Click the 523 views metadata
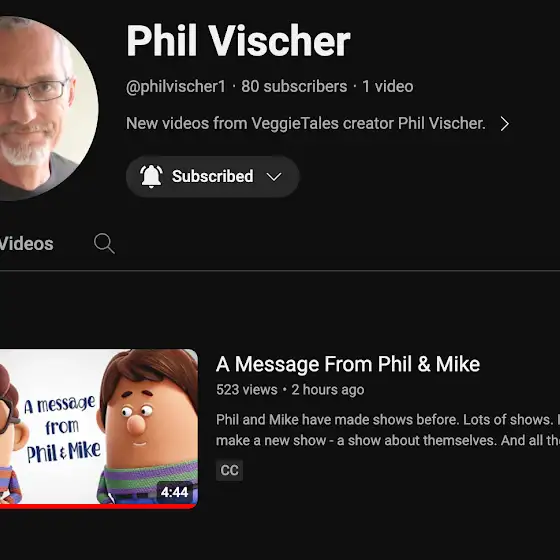Viewport: 560px width, 560px height. pyautogui.click(x=247, y=390)
